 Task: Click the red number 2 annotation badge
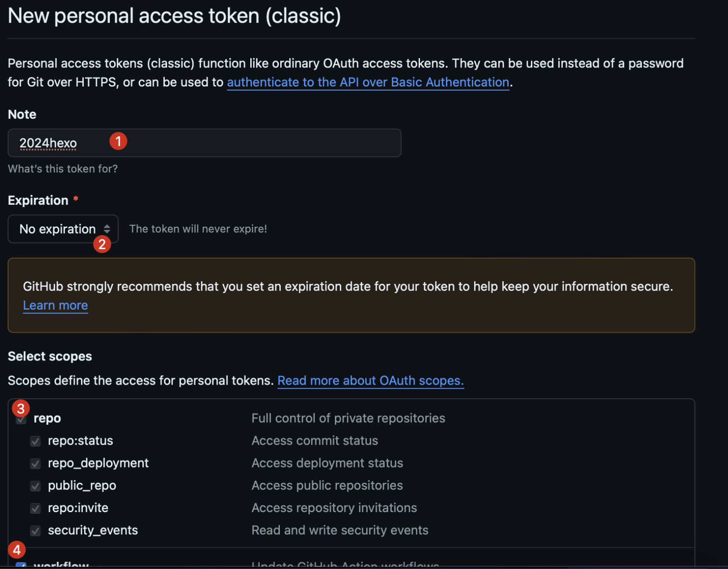102,244
